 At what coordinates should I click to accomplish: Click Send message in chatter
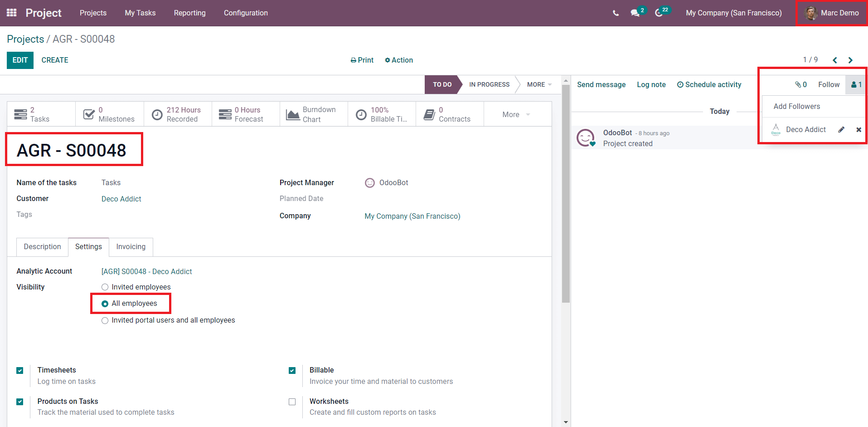tap(601, 84)
